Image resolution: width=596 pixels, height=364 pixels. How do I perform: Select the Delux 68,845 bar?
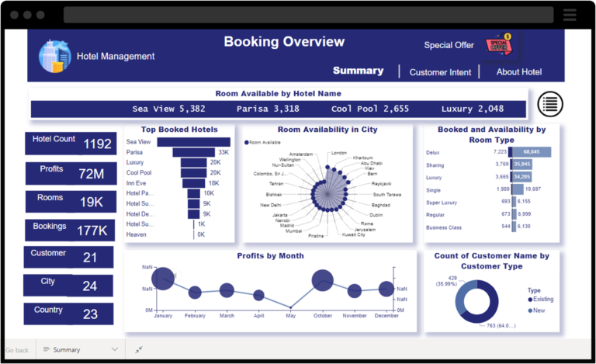(532, 152)
